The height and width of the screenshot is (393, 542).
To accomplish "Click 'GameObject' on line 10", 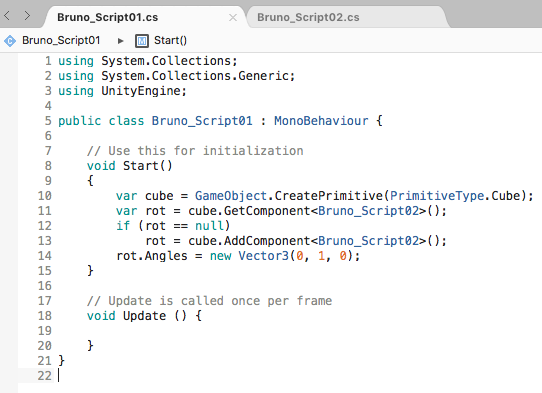I will click(231, 196).
